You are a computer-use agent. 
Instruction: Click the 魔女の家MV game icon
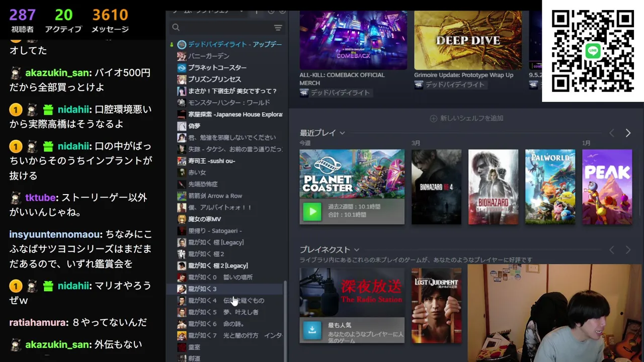click(182, 219)
